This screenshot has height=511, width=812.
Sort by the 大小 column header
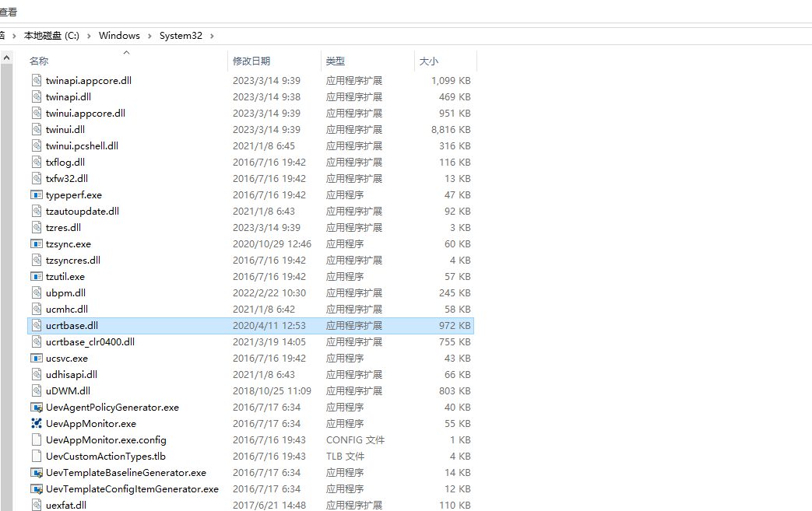tap(428, 61)
